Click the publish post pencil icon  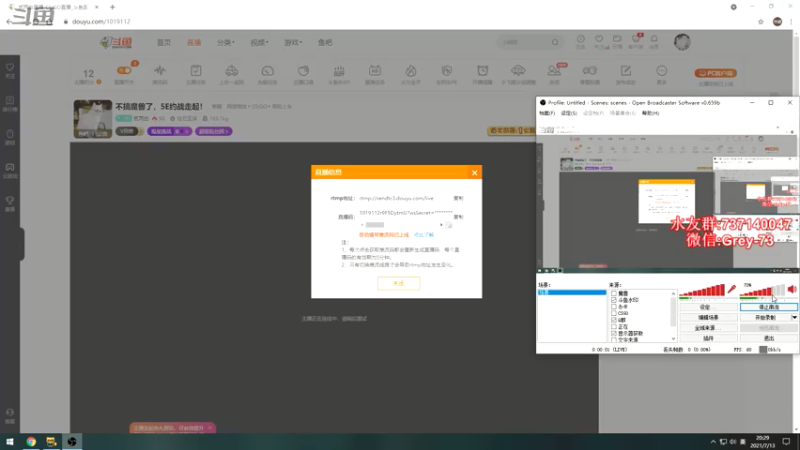[626, 70]
